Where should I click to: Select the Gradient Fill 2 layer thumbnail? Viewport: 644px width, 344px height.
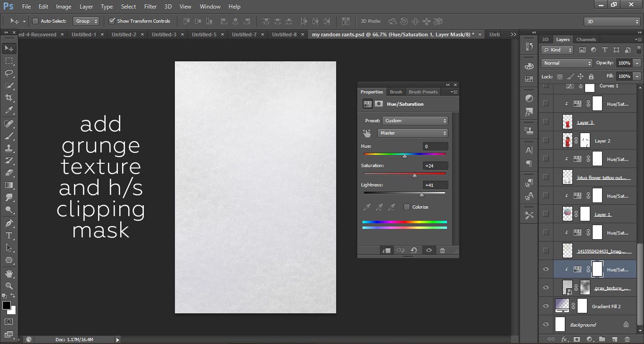pyautogui.click(x=562, y=306)
